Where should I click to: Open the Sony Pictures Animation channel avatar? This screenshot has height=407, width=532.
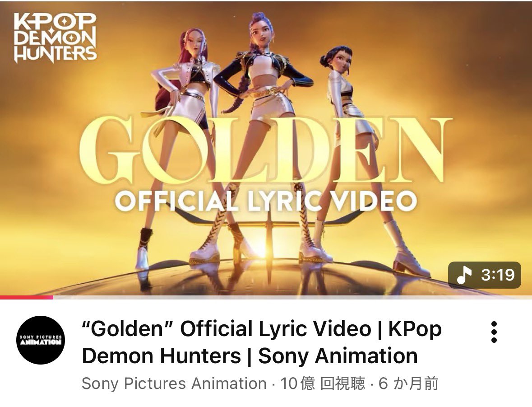click(41, 340)
